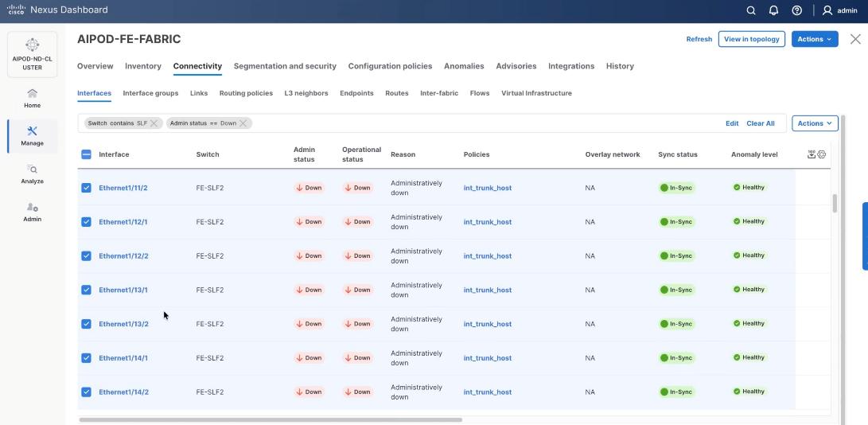Switch to the Overview tab
Screen dimensions: 868x425
[95, 66]
